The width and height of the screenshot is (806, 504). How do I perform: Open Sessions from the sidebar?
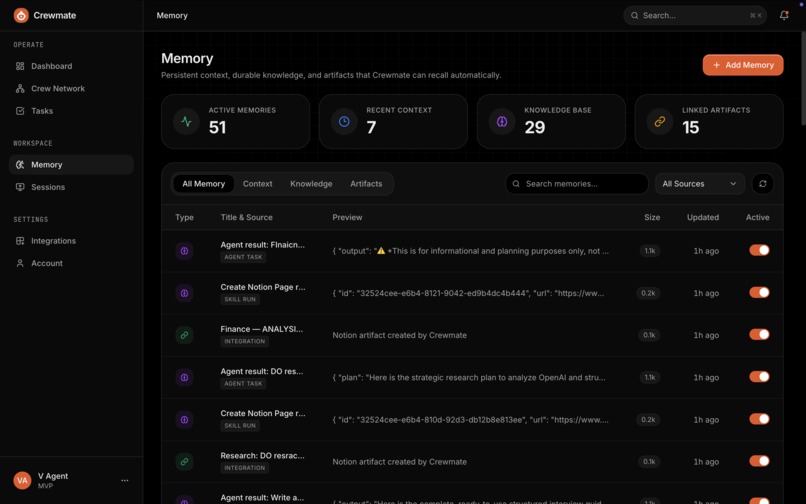[x=71, y=187]
